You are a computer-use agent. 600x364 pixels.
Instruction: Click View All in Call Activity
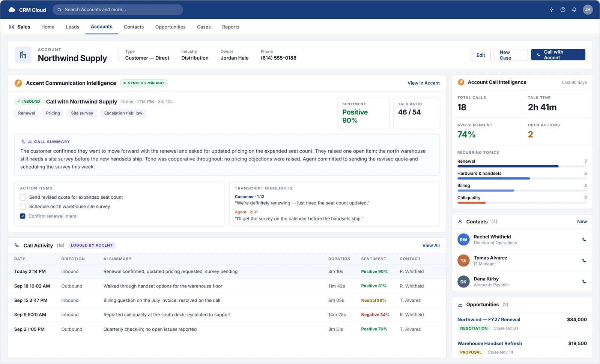click(x=431, y=246)
